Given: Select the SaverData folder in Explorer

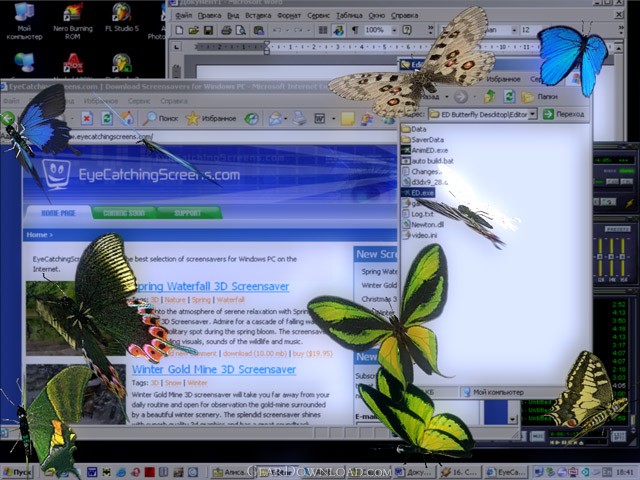Looking at the screenshot, I should point(422,140).
